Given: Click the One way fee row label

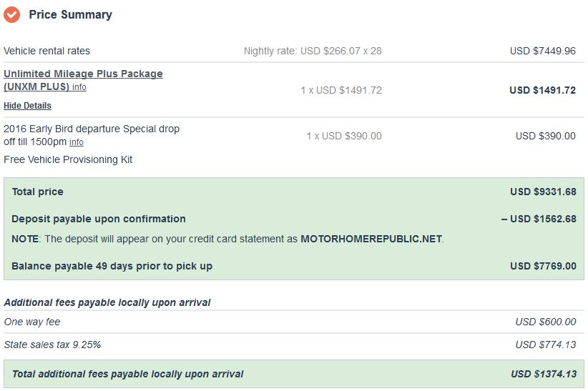Looking at the screenshot, I should coord(32,322).
